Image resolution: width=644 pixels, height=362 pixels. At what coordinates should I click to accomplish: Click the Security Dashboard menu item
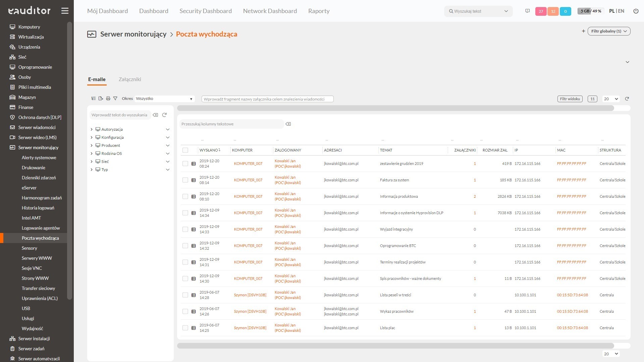click(x=205, y=11)
